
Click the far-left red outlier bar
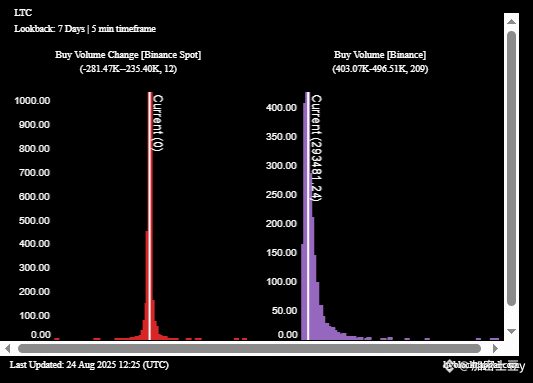coord(57,339)
